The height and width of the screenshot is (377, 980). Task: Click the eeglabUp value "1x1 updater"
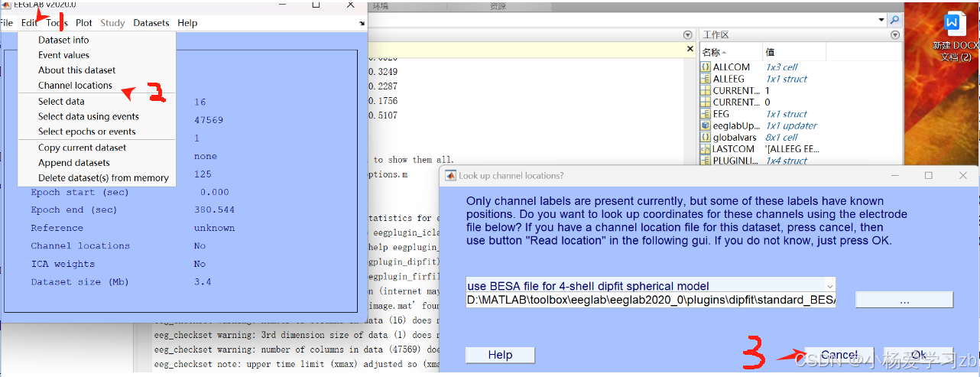pos(791,125)
